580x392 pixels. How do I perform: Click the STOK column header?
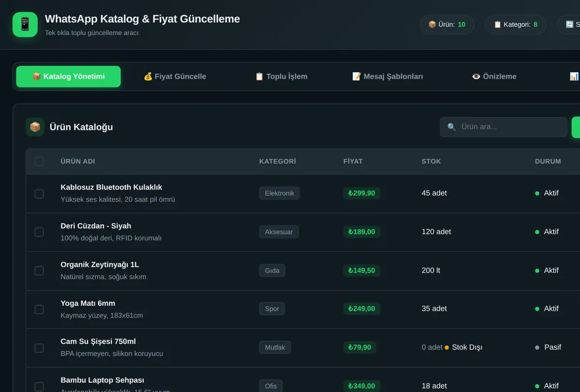tap(431, 161)
